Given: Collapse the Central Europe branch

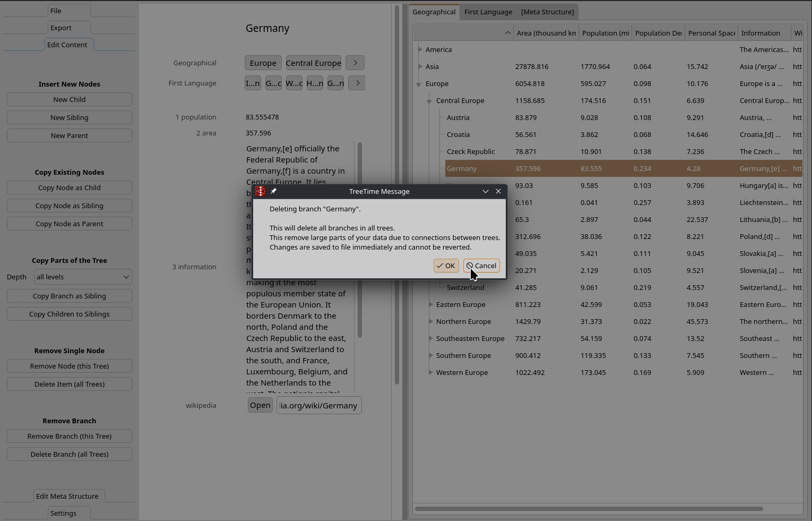Looking at the screenshot, I should (x=429, y=101).
